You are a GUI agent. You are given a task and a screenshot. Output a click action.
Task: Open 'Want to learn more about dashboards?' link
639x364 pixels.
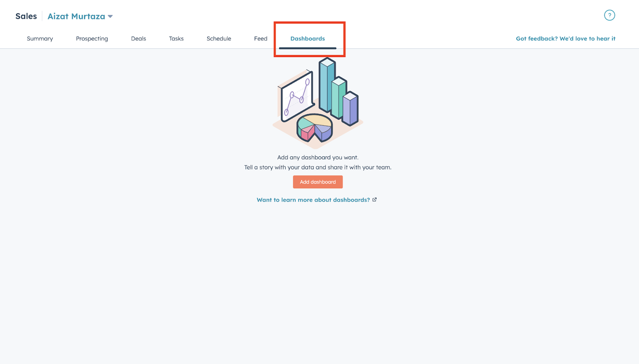click(313, 200)
